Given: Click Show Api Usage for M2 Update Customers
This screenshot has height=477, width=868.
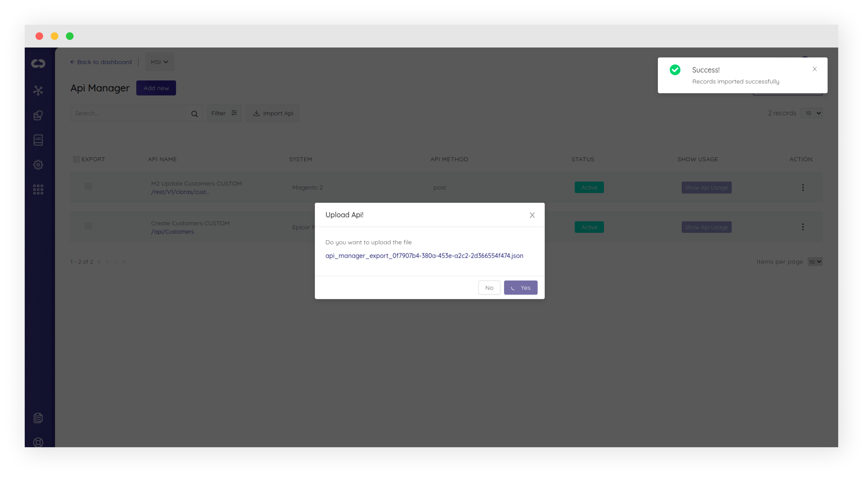Looking at the screenshot, I should (x=706, y=188).
